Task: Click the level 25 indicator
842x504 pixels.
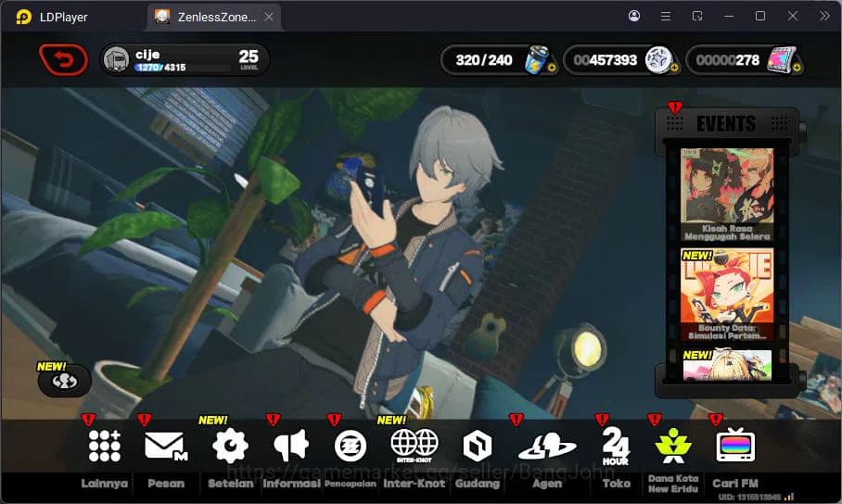Action: (249, 59)
